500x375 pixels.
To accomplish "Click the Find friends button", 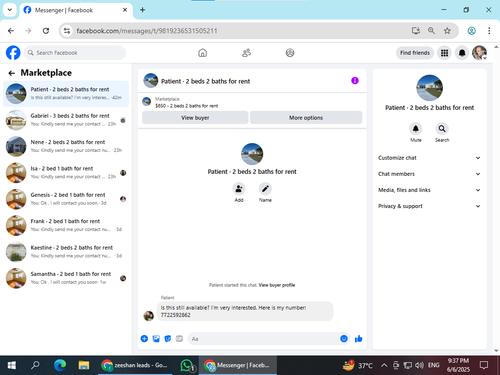I will (x=415, y=53).
